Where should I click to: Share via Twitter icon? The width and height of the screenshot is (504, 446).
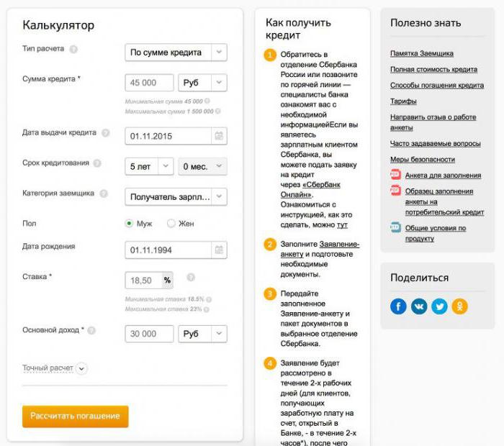pyautogui.click(x=439, y=306)
